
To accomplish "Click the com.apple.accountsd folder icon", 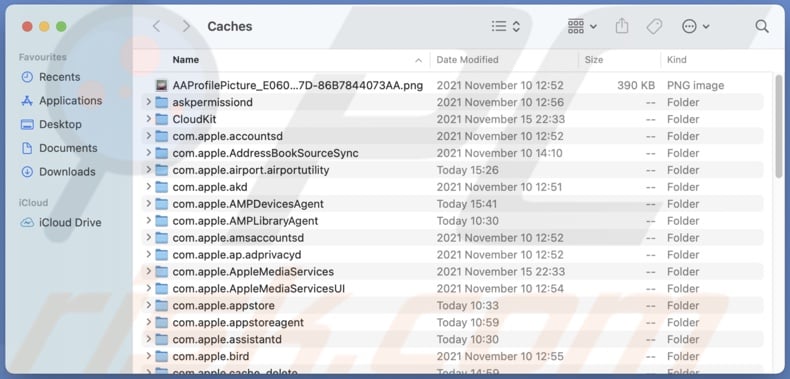I will (161, 136).
